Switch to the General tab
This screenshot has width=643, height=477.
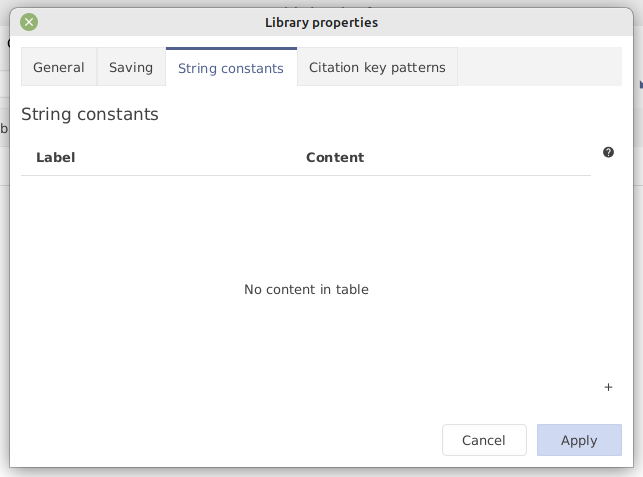pyautogui.click(x=59, y=68)
